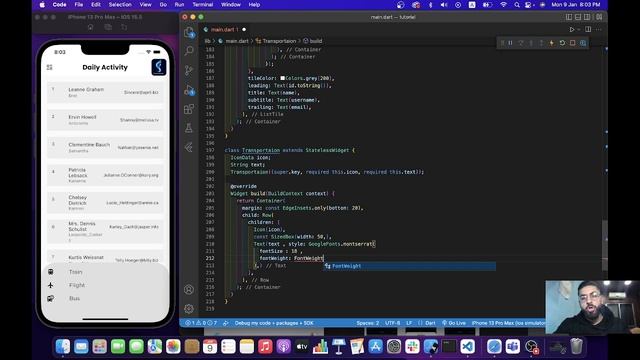
Task: Click the rotate icon in simulator toolbar
Action: point(124,27)
